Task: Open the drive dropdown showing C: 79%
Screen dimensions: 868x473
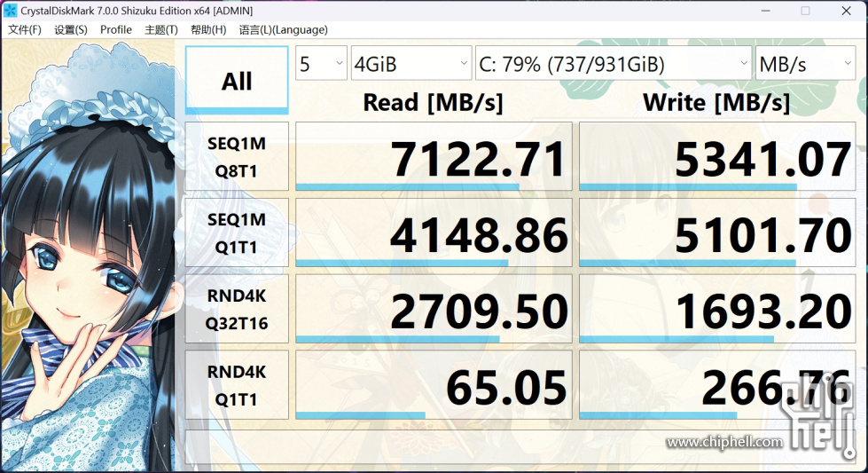Action: 614,63
